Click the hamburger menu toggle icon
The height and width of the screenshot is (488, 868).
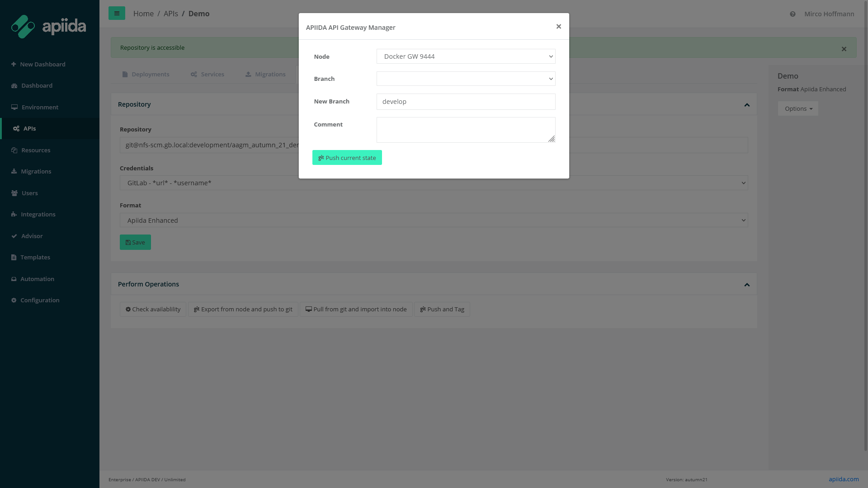pyautogui.click(x=117, y=14)
